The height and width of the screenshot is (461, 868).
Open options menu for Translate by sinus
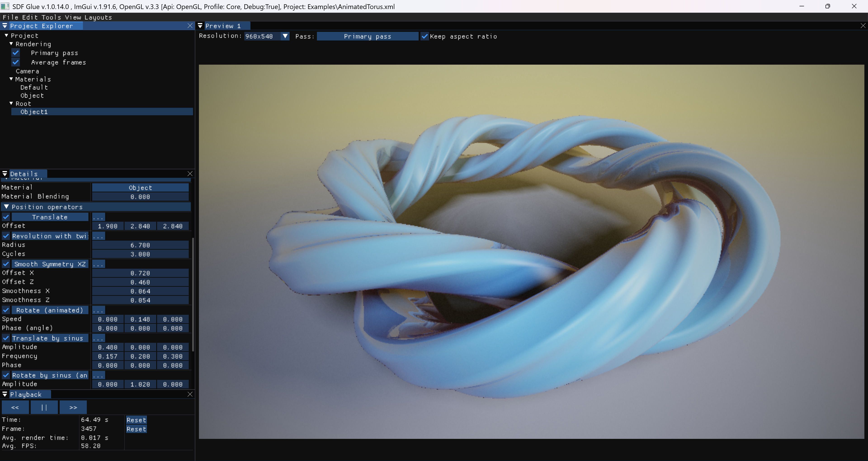click(x=98, y=338)
